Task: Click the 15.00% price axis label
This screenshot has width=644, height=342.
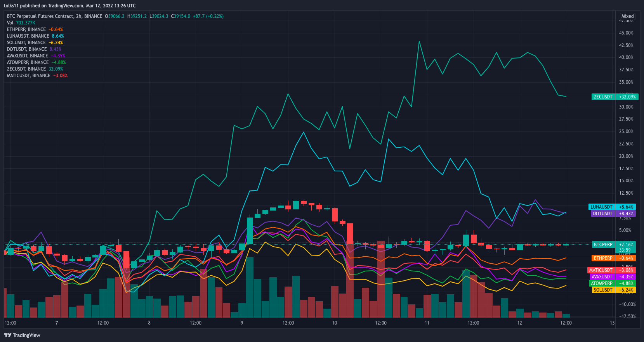Action: (626, 181)
